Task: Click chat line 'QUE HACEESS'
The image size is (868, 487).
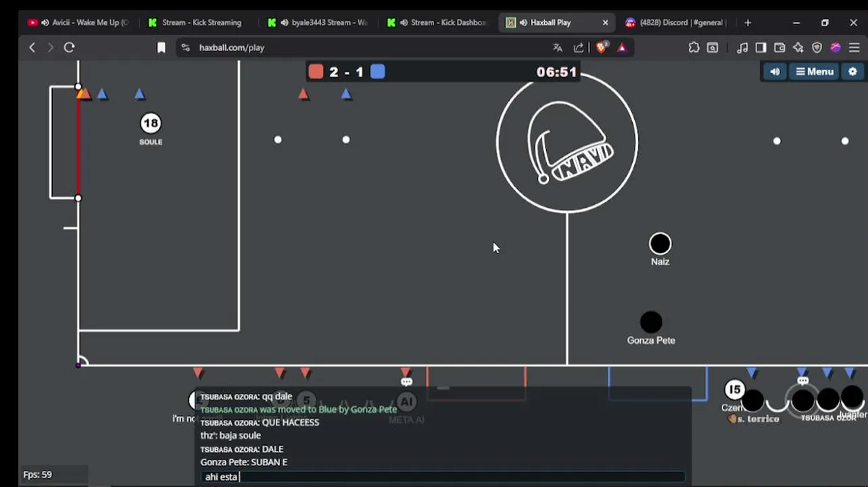Action: [x=260, y=423]
